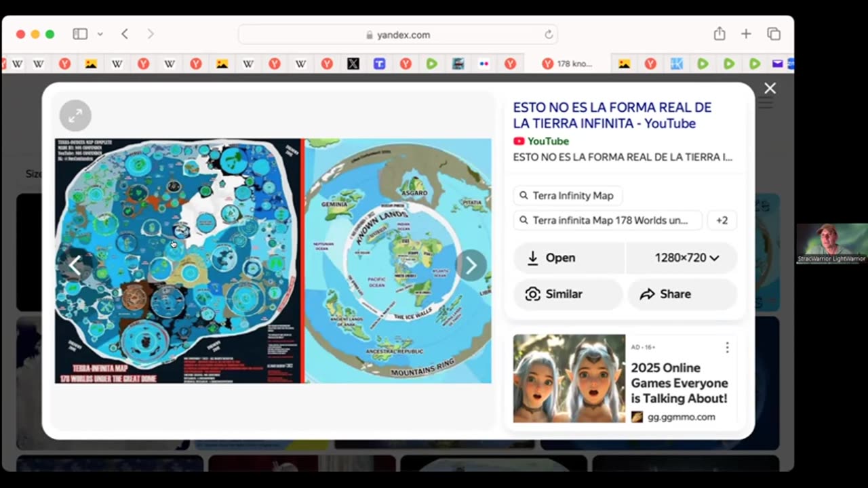Switch to the Flickr dots favicon tab
Screen dimensions: 868x488
pos(484,64)
